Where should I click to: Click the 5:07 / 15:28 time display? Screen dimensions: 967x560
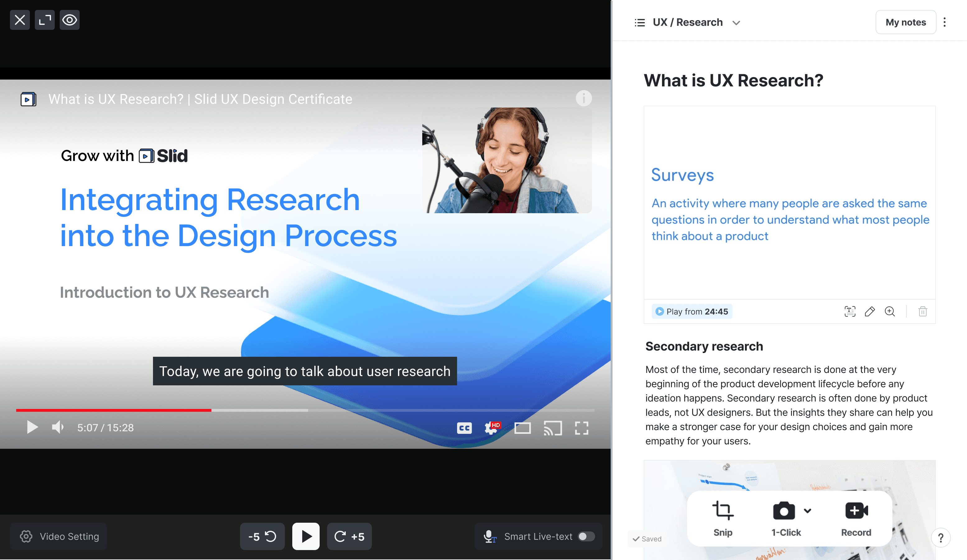click(105, 428)
